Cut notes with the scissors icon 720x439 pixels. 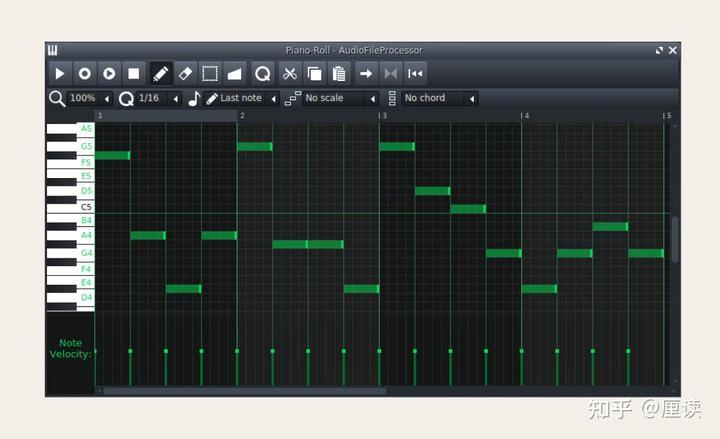pyautogui.click(x=290, y=73)
